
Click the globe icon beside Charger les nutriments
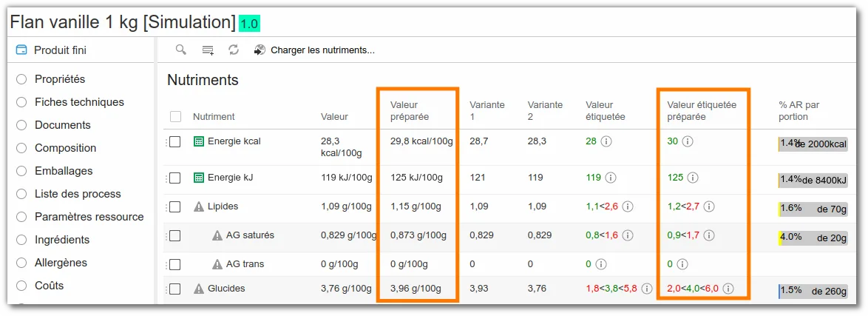260,50
